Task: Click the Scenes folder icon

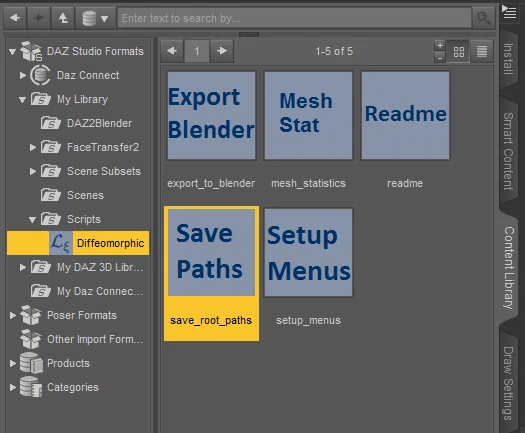Action: click(51, 195)
